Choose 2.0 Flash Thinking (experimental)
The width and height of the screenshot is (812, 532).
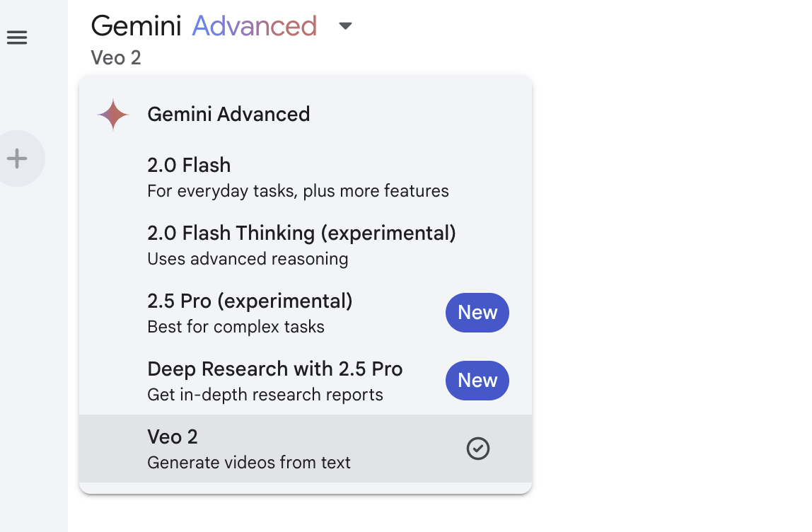[306, 245]
